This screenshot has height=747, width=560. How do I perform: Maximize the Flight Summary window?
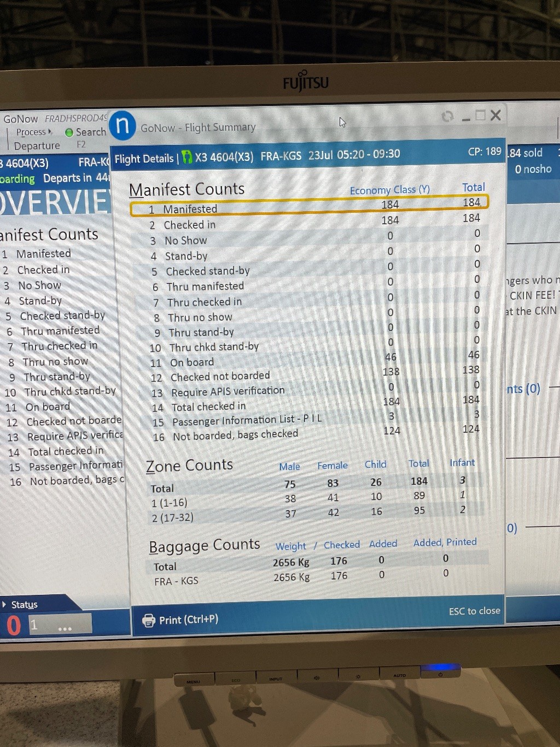click(x=481, y=115)
